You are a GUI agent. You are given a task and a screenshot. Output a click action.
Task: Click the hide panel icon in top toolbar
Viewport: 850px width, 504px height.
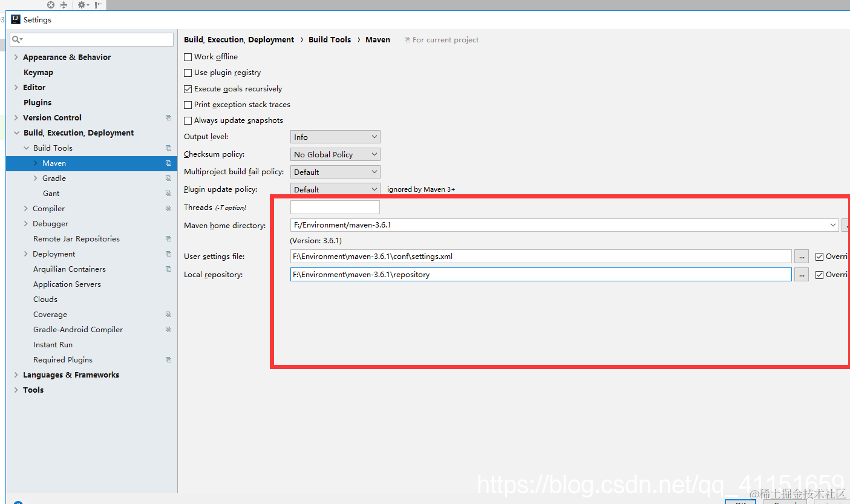(99, 5)
